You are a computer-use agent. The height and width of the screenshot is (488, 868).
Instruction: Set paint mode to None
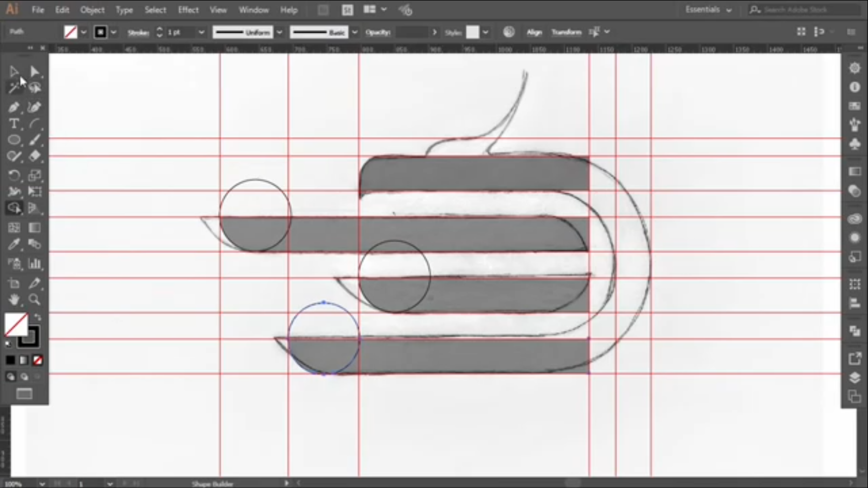click(37, 360)
